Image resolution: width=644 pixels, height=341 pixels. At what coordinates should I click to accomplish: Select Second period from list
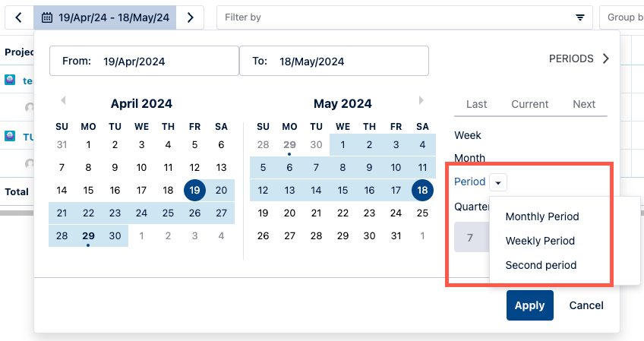click(541, 265)
